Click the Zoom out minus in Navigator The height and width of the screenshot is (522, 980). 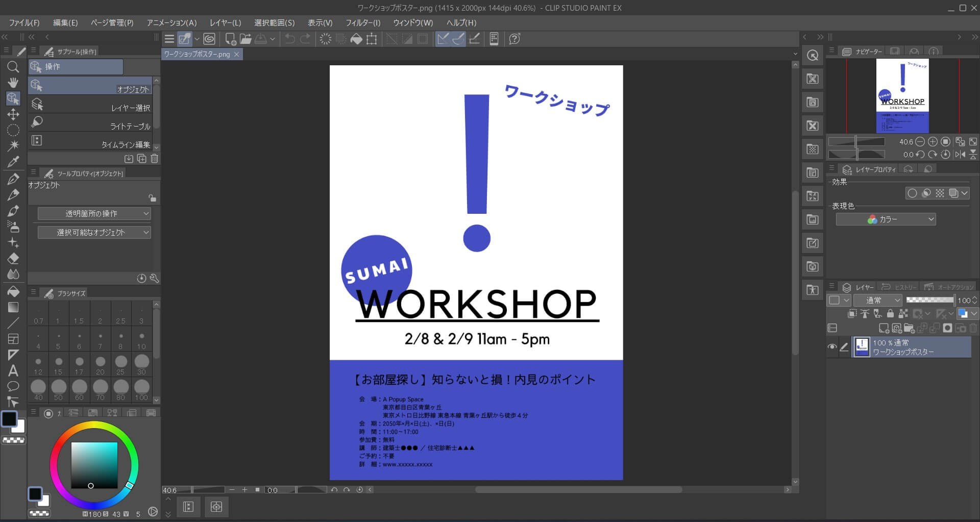pos(920,142)
